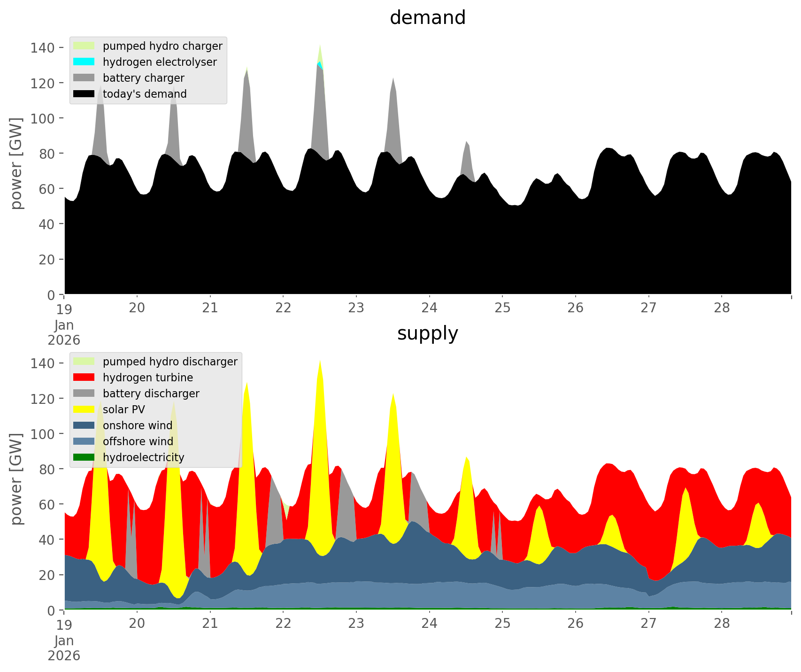The height and width of the screenshot is (672, 801).
Task: Click date tick 25 on supply chart axis
Action: click(502, 624)
